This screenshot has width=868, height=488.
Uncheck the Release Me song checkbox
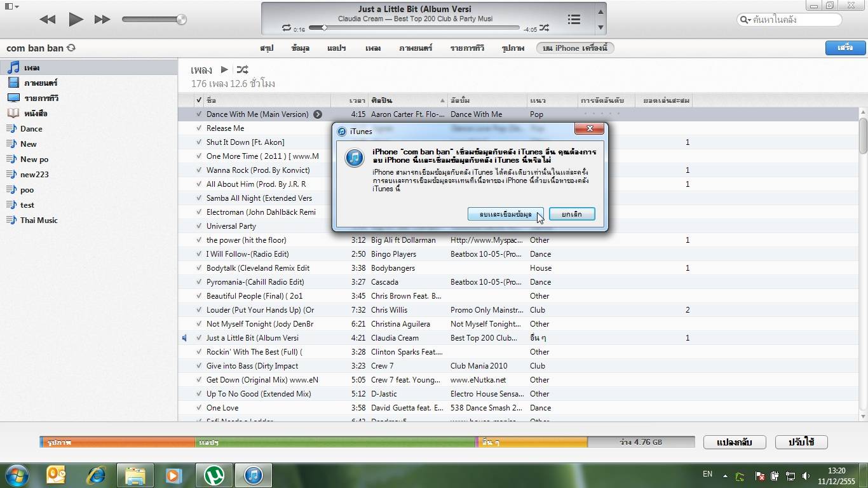[199, 128]
